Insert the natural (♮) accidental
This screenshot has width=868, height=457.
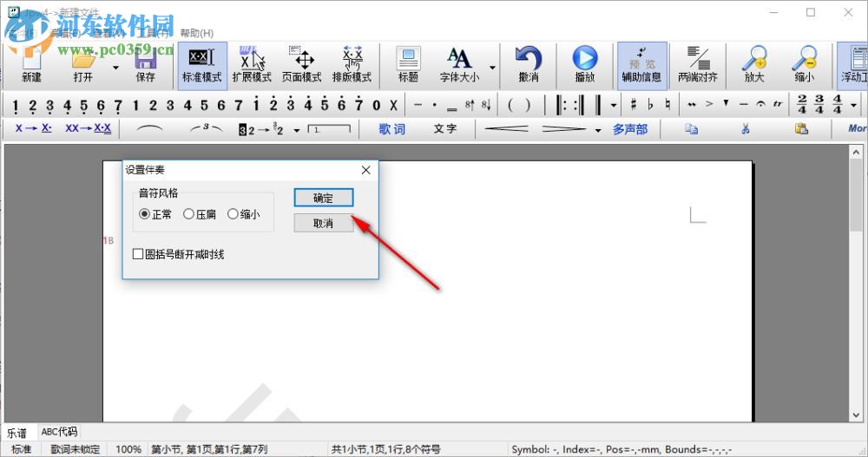coord(668,104)
